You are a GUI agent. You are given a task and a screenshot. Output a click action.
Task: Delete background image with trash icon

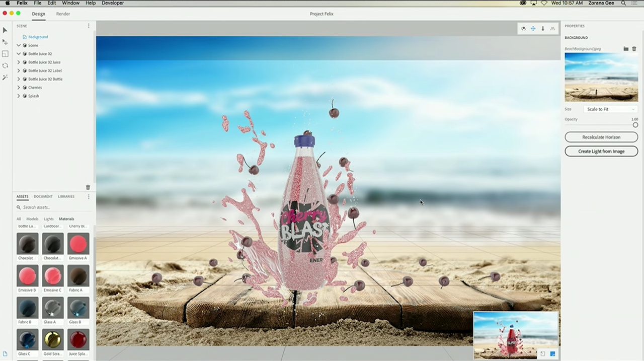[x=634, y=49]
